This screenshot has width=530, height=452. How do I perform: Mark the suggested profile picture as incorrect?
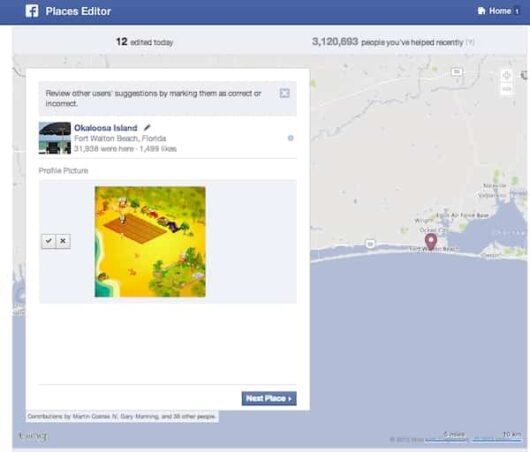pos(63,241)
